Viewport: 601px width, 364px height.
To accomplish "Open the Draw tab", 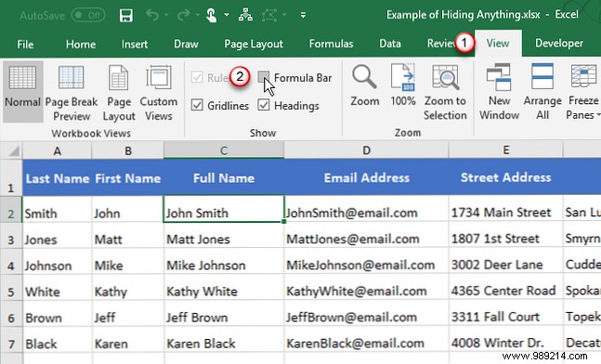I will [x=186, y=44].
